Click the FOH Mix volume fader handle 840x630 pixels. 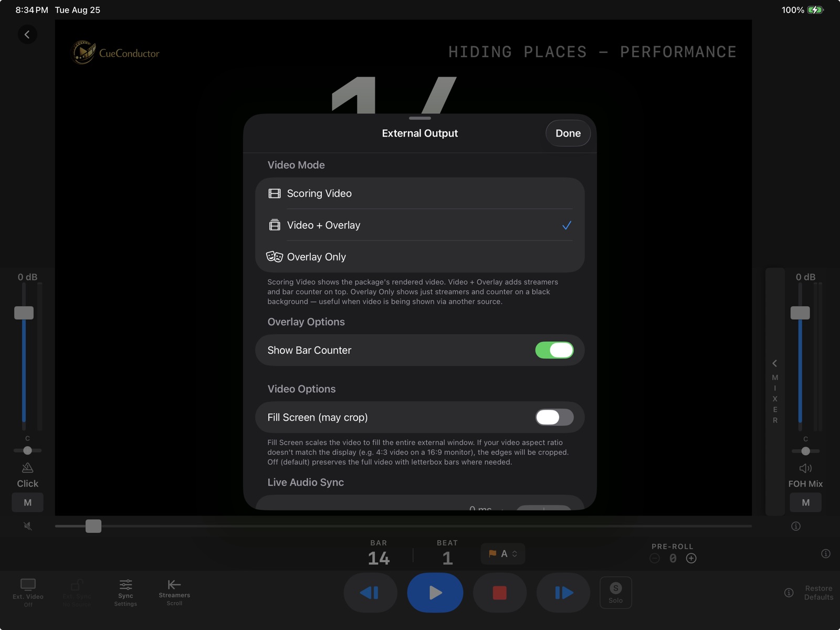[x=800, y=313]
